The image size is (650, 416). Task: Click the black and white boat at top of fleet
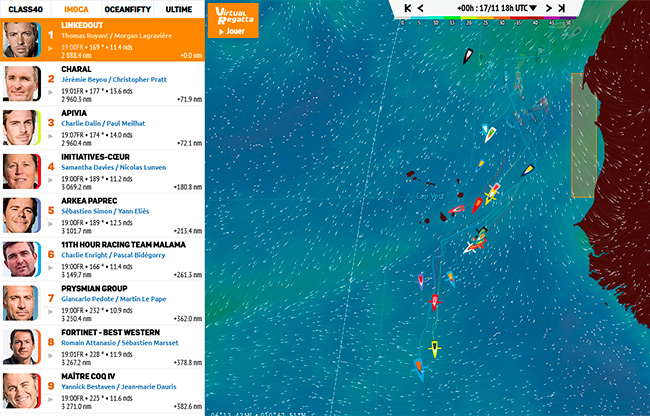click(468, 56)
